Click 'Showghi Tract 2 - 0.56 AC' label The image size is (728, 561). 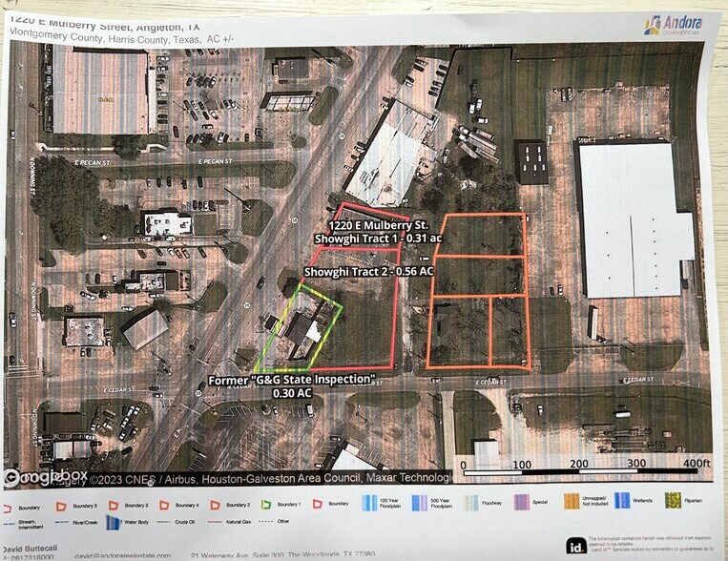[368, 271]
